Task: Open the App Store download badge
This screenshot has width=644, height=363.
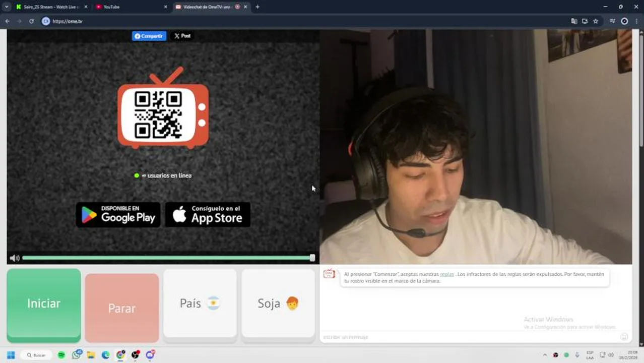Action: point(208,215)
